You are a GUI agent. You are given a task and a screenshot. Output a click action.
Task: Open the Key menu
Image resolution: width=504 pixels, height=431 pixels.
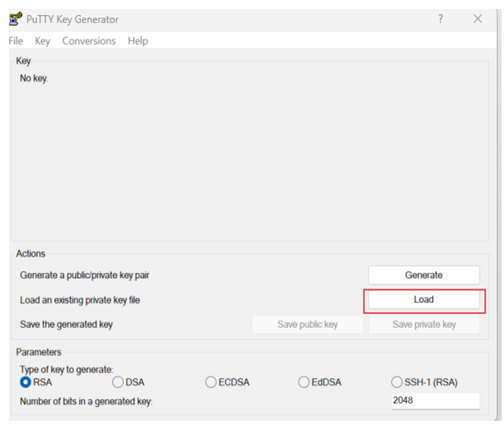(42, 41)
